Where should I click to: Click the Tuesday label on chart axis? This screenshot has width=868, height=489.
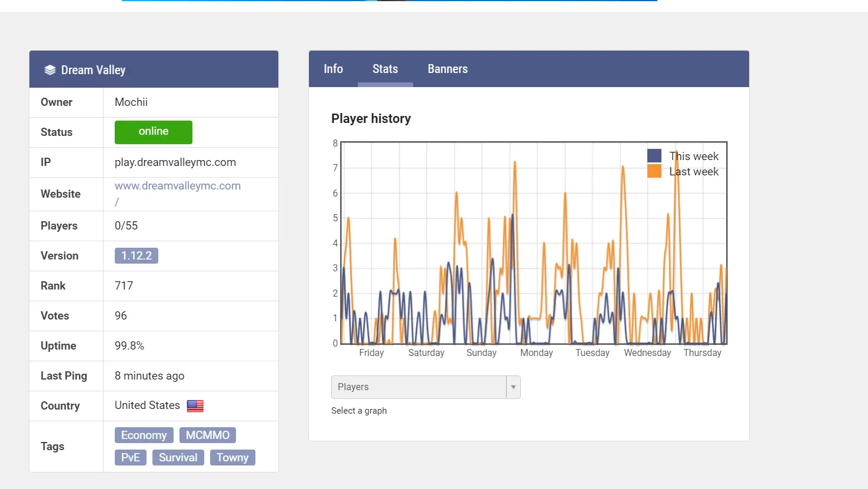(x=593, y=353)
